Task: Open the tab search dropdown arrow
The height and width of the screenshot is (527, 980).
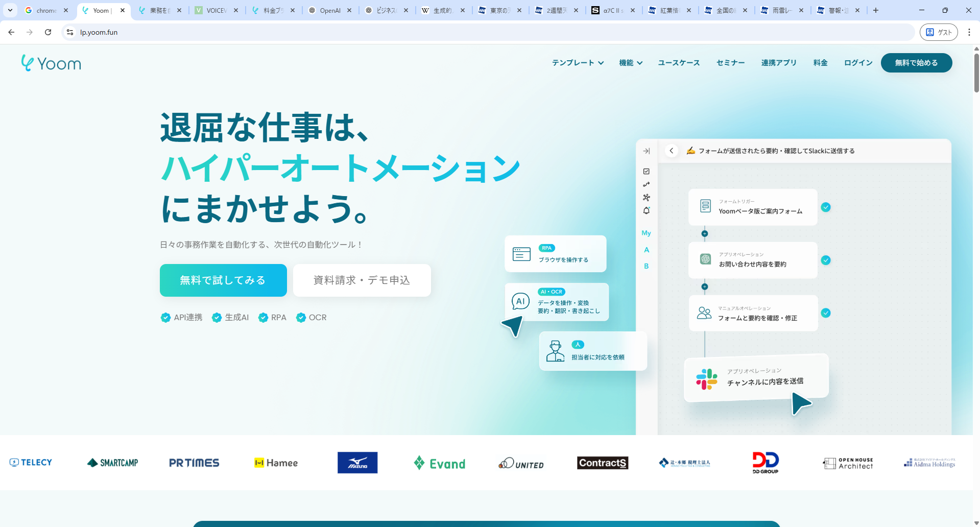Action: point(10,10)
